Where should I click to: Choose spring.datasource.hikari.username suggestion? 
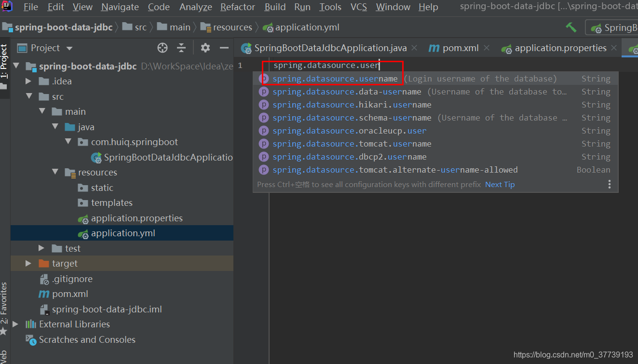pos(435,105)
